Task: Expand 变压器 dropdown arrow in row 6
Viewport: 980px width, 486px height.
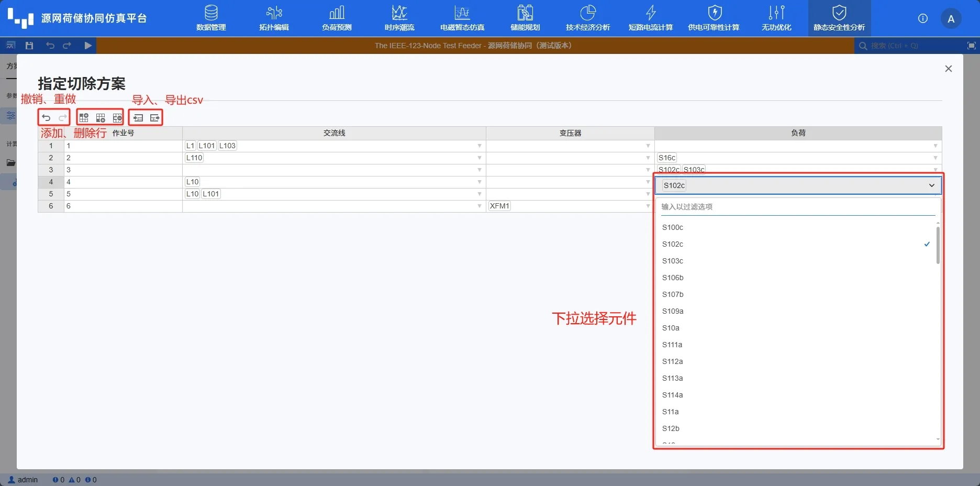Action: point(648,206)
